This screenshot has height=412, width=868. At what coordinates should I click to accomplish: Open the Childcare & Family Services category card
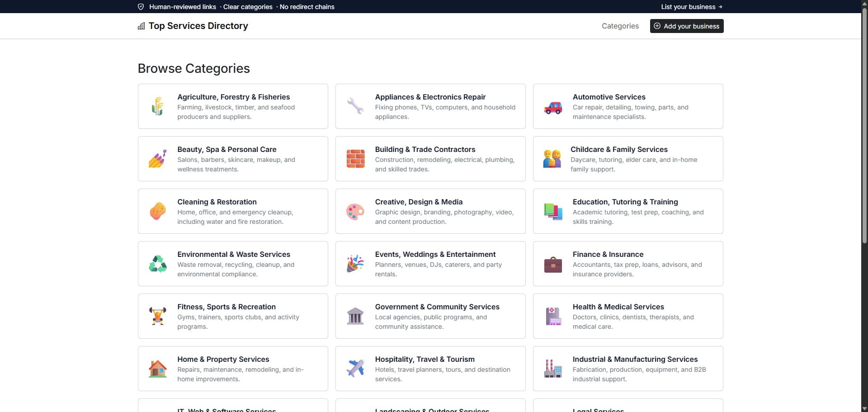(x=627, y=158)
